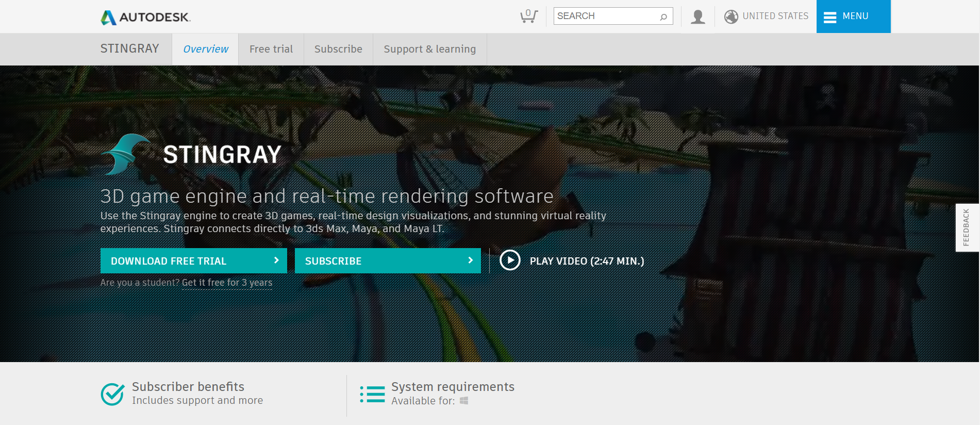Click the search magnifier icon
This screenshot has width=980, height=425.
coord(663,17)
